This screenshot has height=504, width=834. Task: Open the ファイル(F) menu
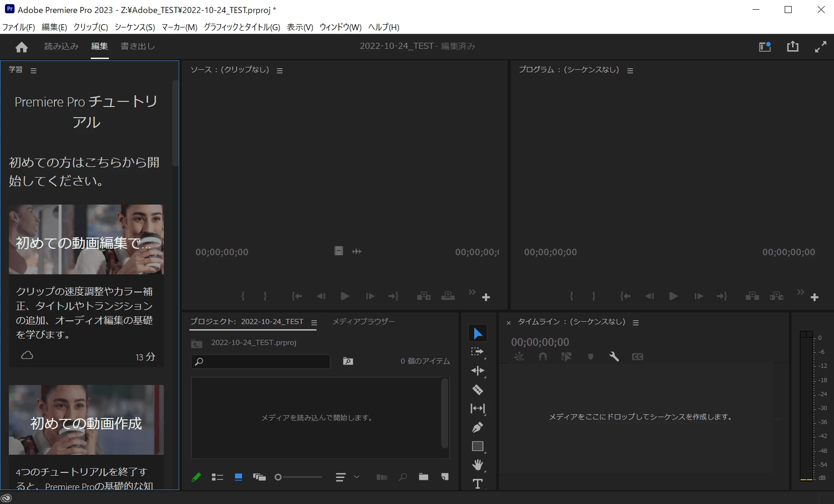click(19, 27)
